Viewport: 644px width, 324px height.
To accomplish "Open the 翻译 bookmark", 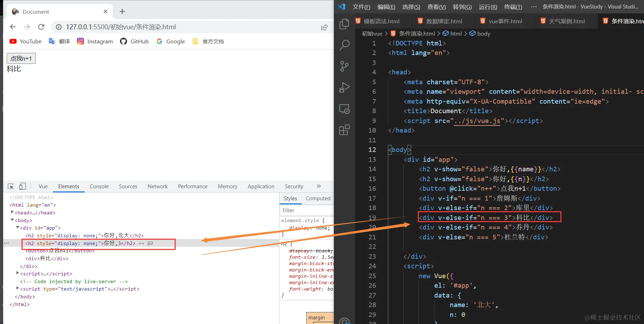I will [59, 41].
